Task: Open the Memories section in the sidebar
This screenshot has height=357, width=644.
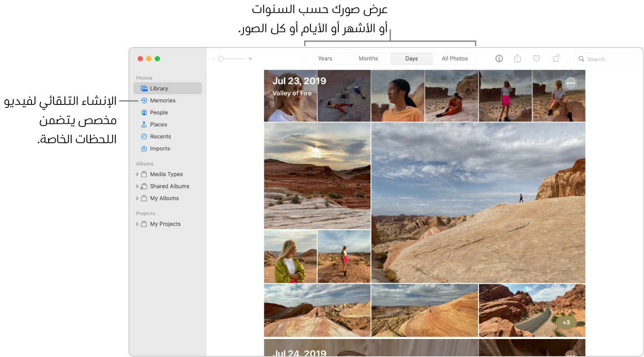Action: click(163, 100)
